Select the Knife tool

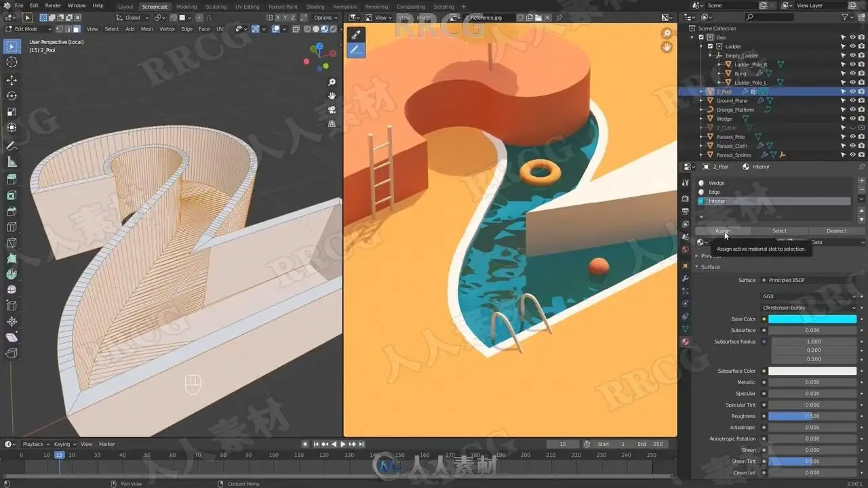12,243
